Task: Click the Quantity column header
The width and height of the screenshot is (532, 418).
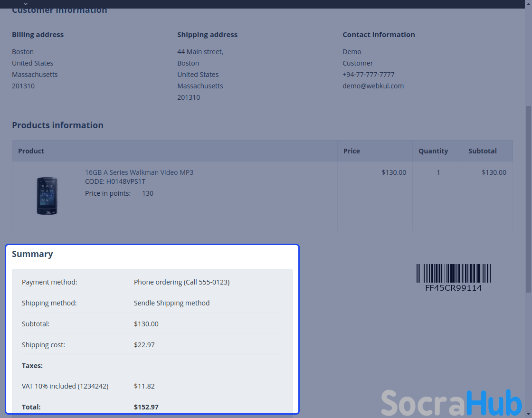Action: (x=433, y=151)
